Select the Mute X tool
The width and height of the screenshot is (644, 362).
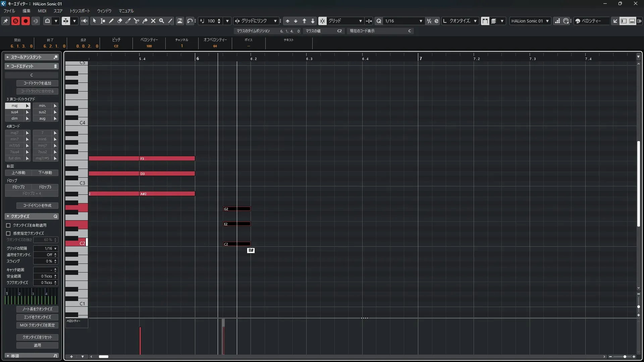(x=153, y=21)
